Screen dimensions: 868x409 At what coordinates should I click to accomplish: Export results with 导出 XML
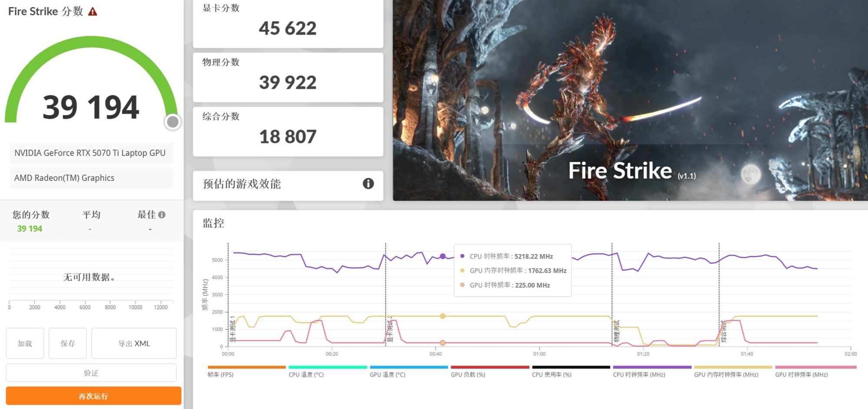point(134,343)
